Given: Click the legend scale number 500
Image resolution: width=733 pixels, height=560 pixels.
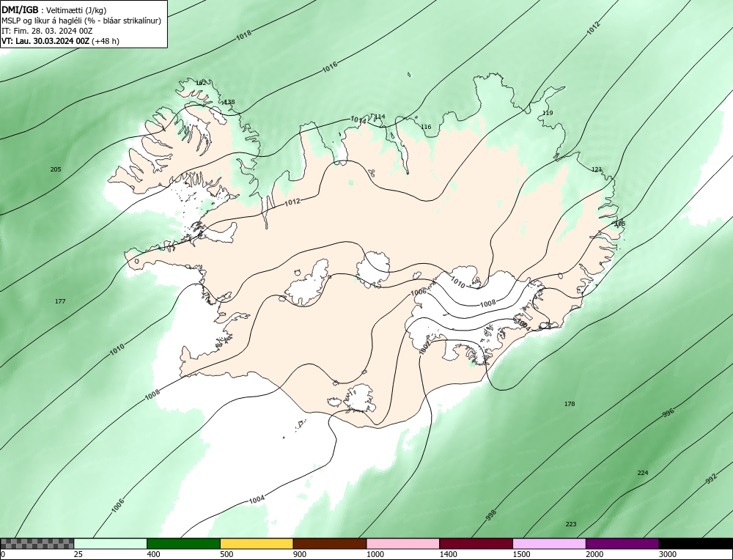Looking at the screenshot, I should click(226, 554).
